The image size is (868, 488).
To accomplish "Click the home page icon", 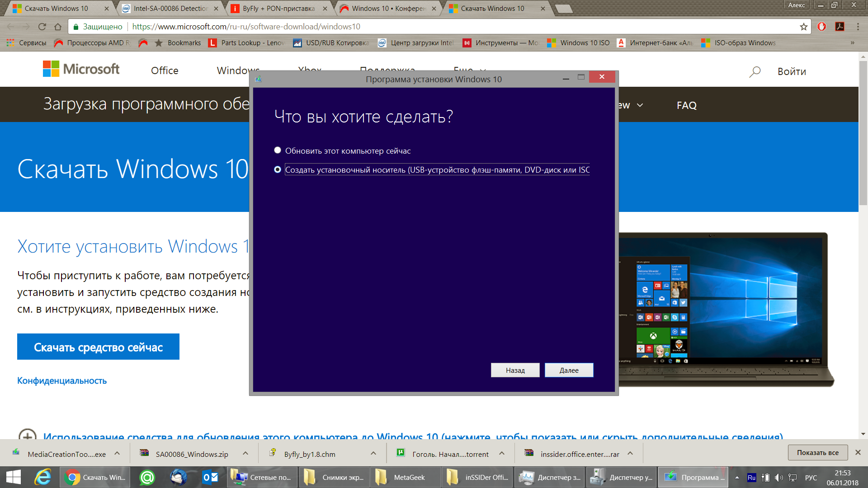I will tap(57, 27).
